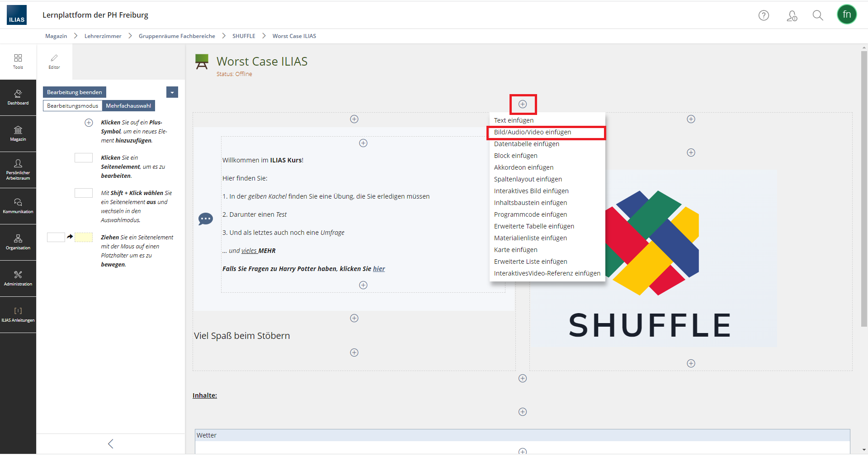Open Magazin from the left sidebar
This screenshot has width=868, height=457.
point(18,133)
